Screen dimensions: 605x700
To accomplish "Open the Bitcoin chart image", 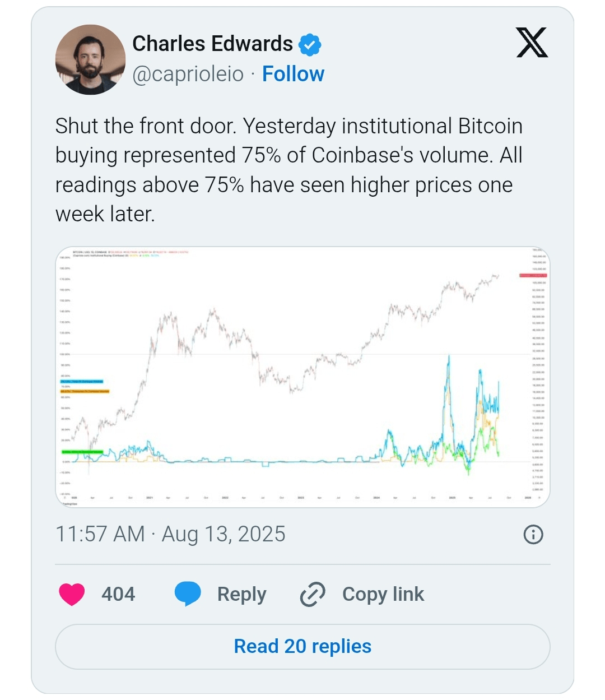I will tap(302, 377).
